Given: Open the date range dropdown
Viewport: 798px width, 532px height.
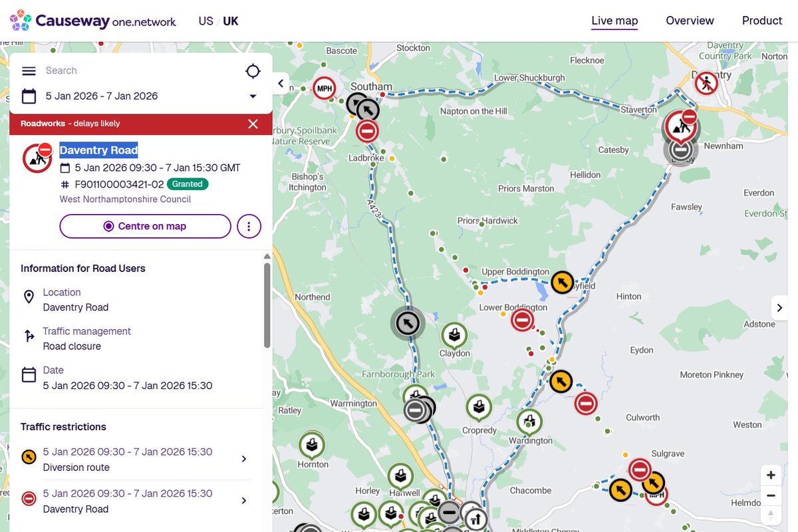Looking at the screenshot, I should click(x=252, y=96).
